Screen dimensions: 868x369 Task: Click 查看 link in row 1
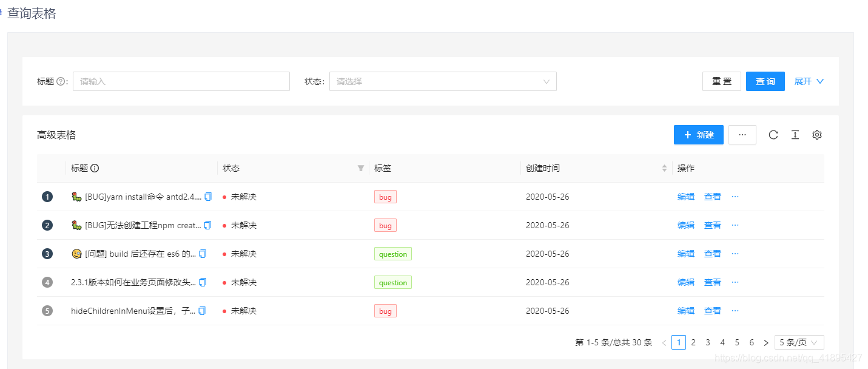713,197
